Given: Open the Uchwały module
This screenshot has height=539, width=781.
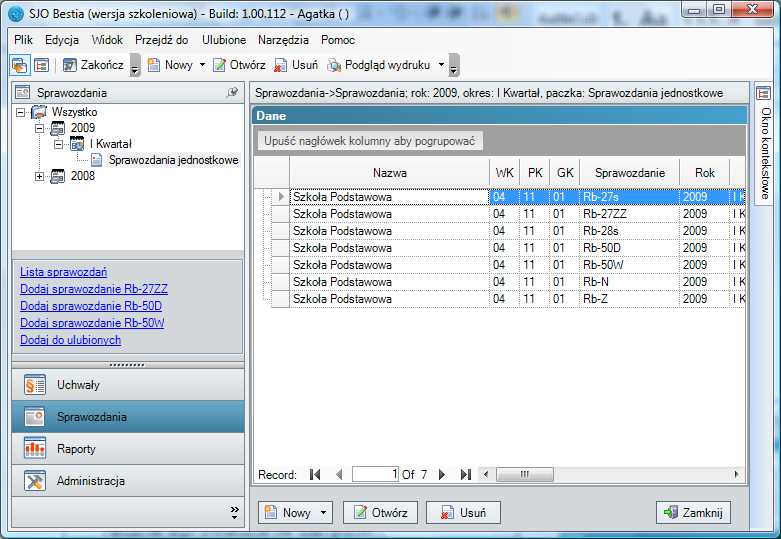Looking at the screenshot, I should pyautogui.click(x=128, y=385).
